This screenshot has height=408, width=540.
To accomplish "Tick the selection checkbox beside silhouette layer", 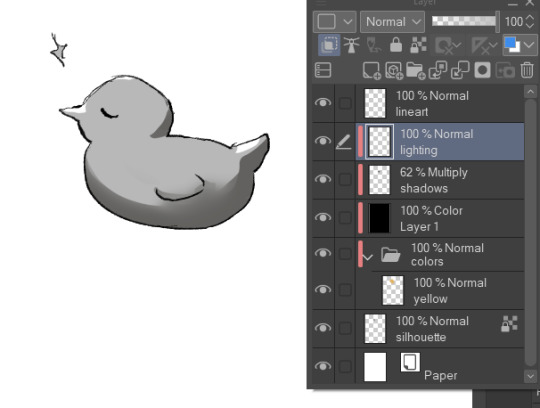I will pos(345,328).
